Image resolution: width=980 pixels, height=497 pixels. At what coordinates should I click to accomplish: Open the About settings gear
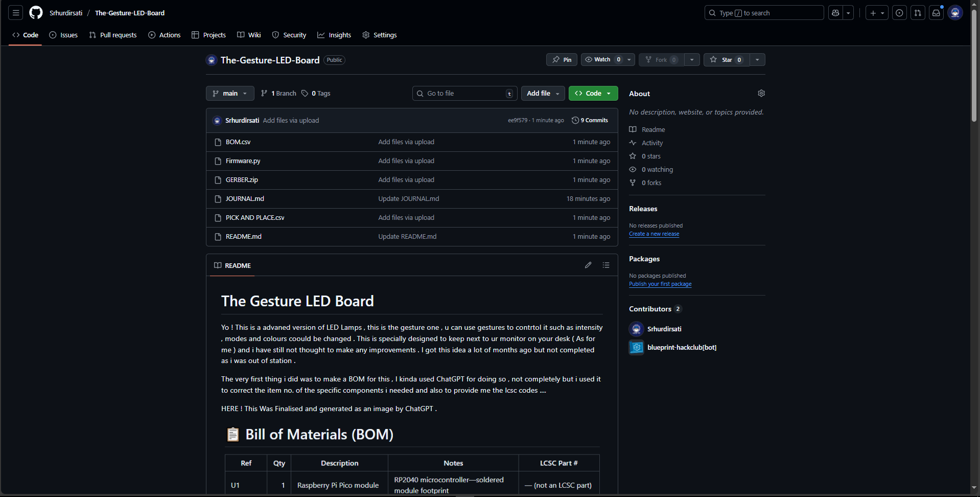[761, 93]
